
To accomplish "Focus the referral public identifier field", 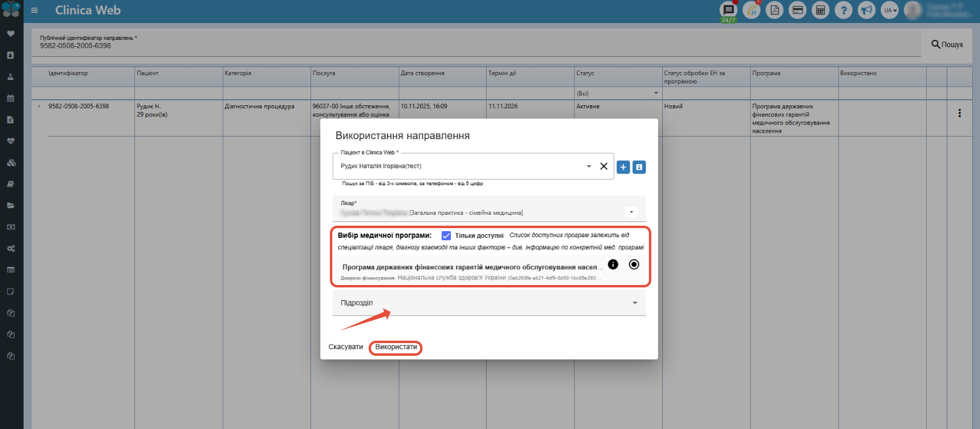I will click(x=476, y=45).
